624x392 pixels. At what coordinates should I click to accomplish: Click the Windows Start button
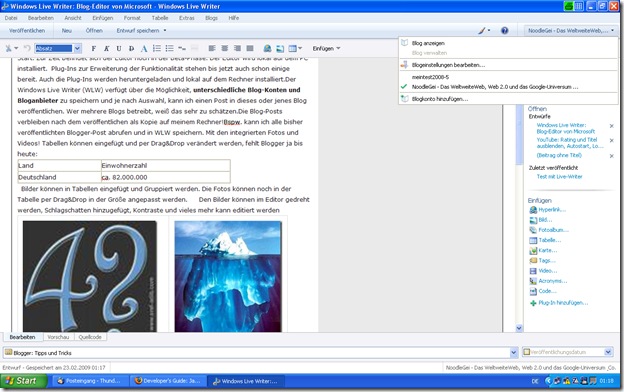coord(24,381)
